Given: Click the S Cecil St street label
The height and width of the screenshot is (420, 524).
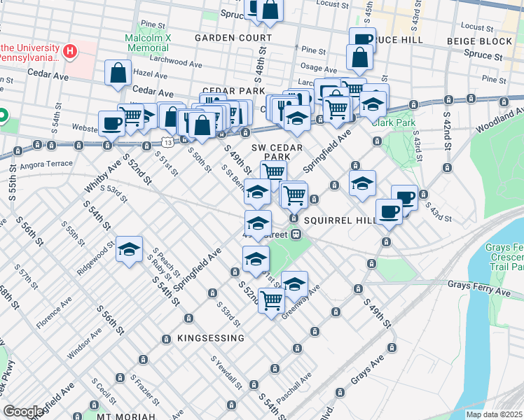Looking at the screenshot, I should tap(104, 391).
